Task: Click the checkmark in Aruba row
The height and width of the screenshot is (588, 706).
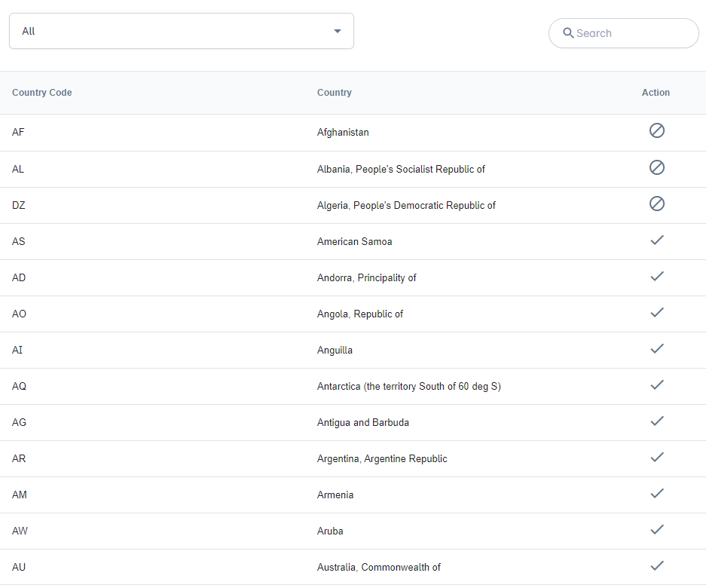Action: (x=657, y=529)
